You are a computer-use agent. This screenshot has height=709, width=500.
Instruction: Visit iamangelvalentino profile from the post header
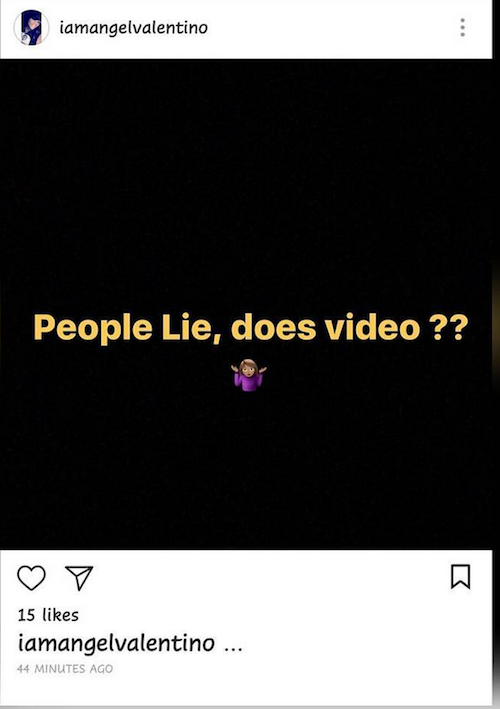133,28
